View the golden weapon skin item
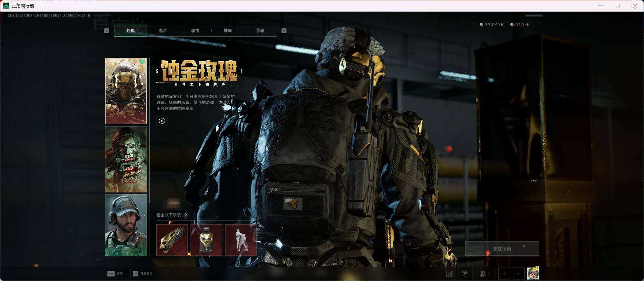Screen dimensions: 644x281 point(172,240)
